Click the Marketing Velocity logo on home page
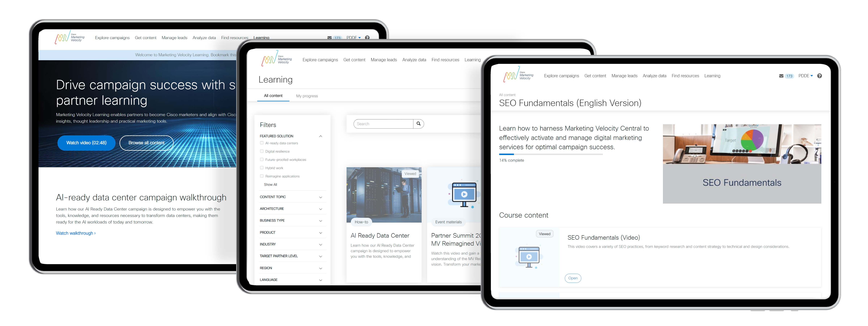 point(69,37)
